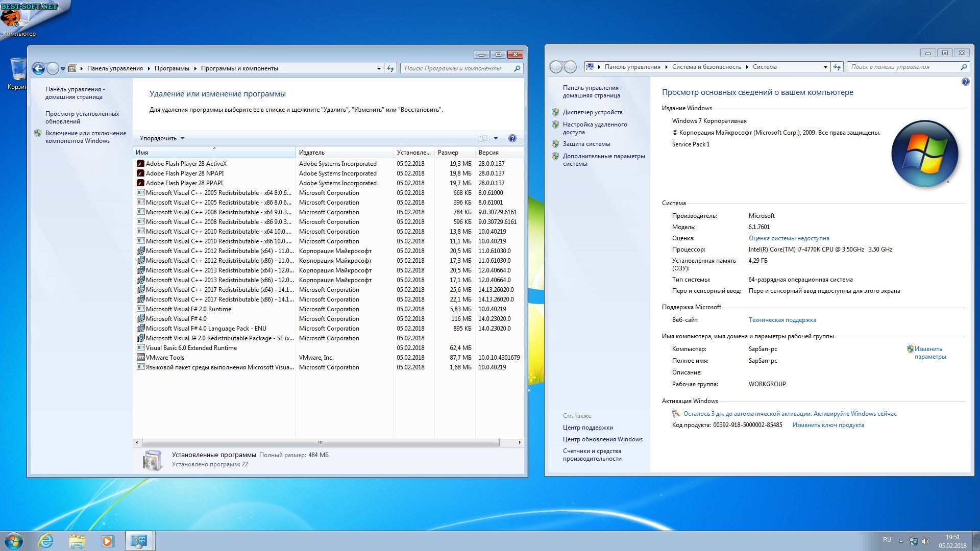Click Техническая поддержка website link

(x=782, y=320)
